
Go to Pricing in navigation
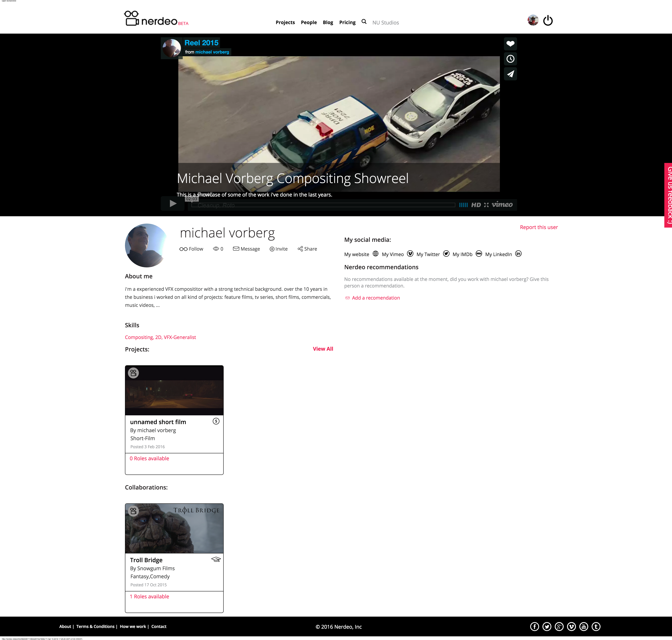tap(347, 22)
